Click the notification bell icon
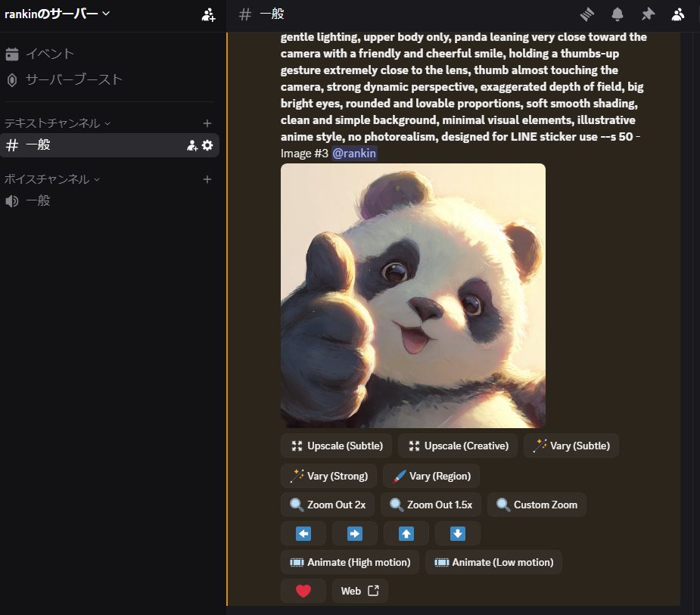 pos(618,14)
